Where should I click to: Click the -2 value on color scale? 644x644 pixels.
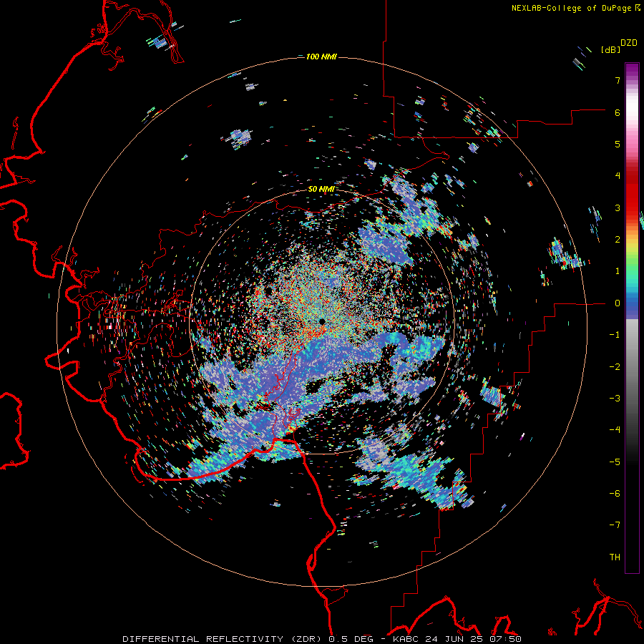[x=615, y=367]
